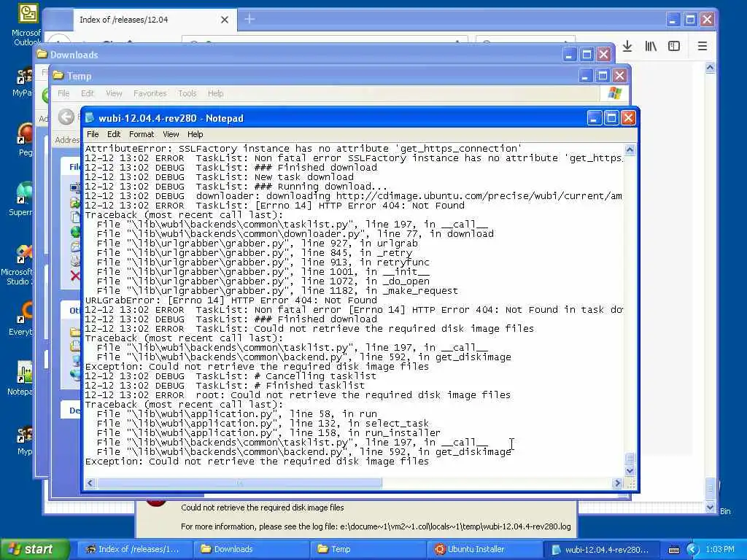Image resolution: width=747 pixels, height=560 pixels.
Task: Click the Start button
Action: pyautogui.click(x=34, y=549)
